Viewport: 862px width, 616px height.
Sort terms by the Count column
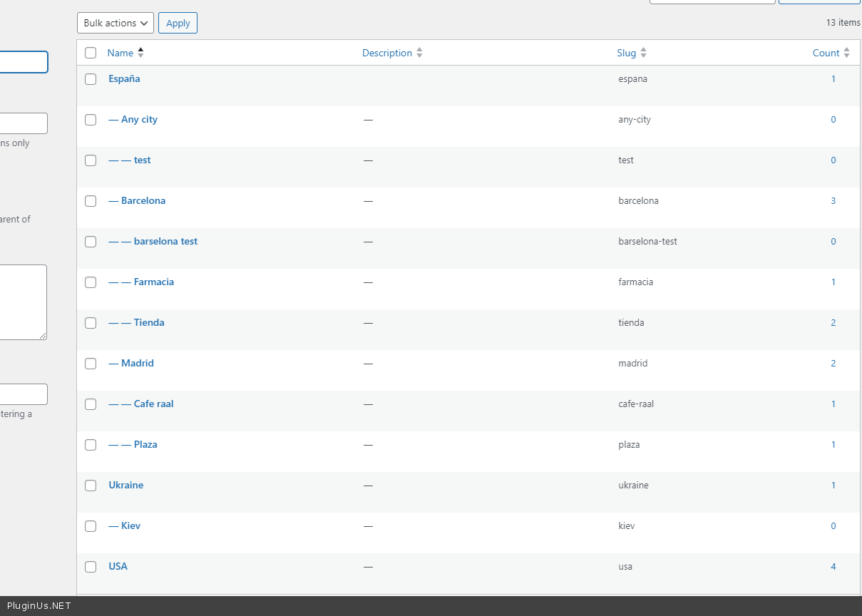(826, 53)
